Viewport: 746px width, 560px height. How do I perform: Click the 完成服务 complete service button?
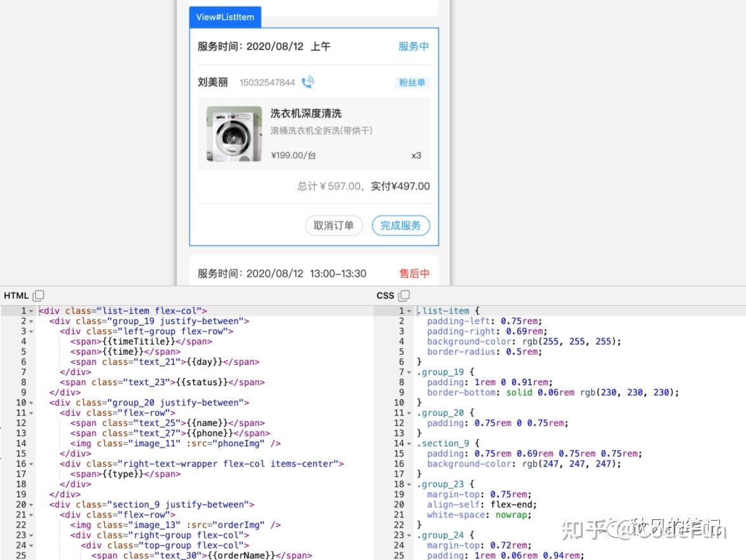click(x=401, y=225)
